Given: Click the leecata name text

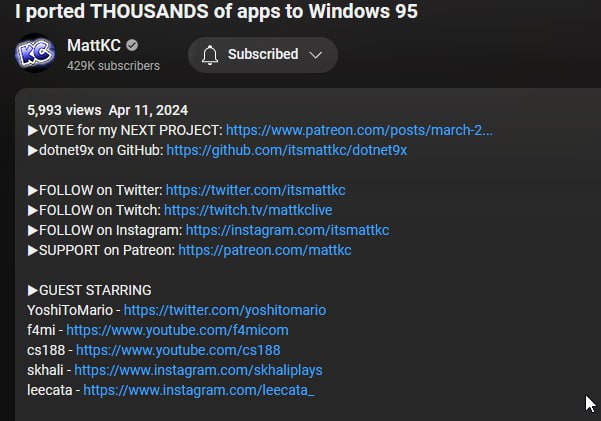Looking at the screenshot, I should [49, 390].
